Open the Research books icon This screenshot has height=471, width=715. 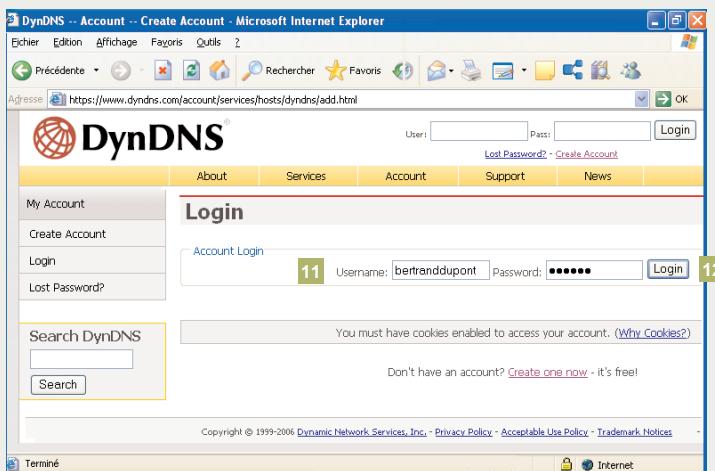pyautogui.click(x=601, y=71)
